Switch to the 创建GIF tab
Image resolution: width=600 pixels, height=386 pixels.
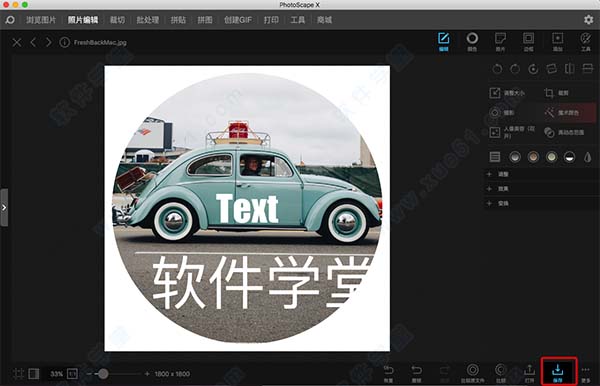(238, 20)
